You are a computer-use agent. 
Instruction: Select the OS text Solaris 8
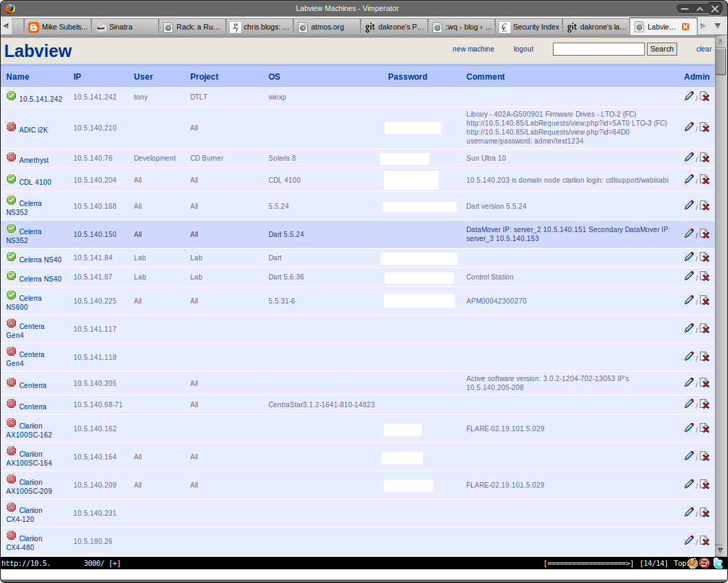coord(282,158)
